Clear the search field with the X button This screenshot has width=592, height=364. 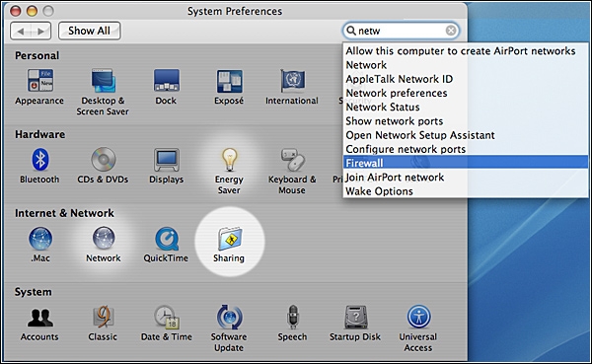451,31
